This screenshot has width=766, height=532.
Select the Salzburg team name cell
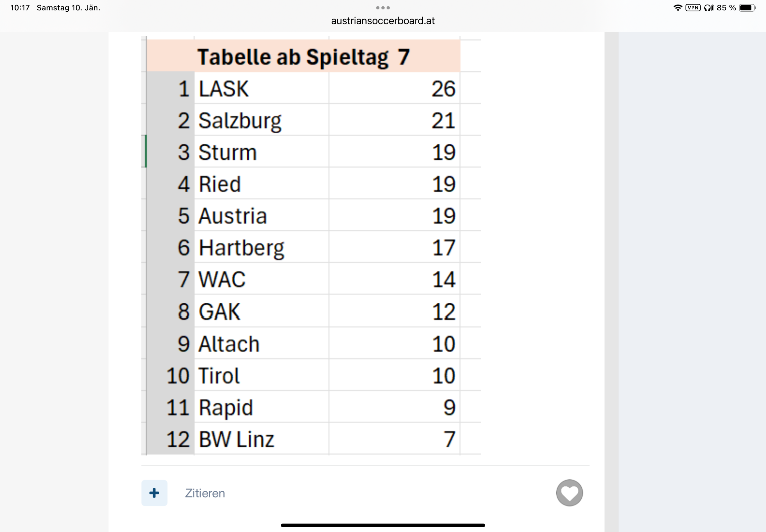(240, 121)
